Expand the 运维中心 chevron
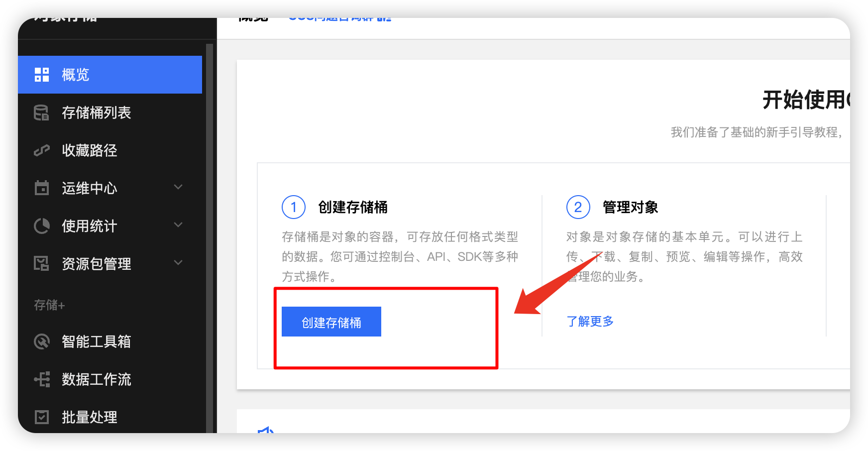 [178, 187]
